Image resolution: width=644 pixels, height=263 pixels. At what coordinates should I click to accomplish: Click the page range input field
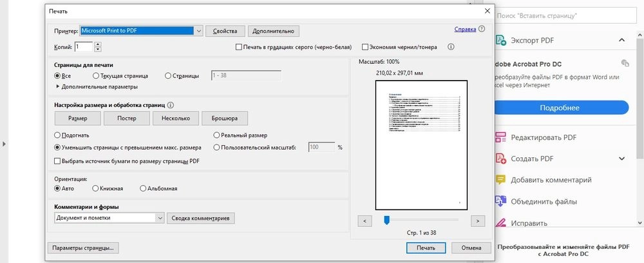[x=246, y=75]
